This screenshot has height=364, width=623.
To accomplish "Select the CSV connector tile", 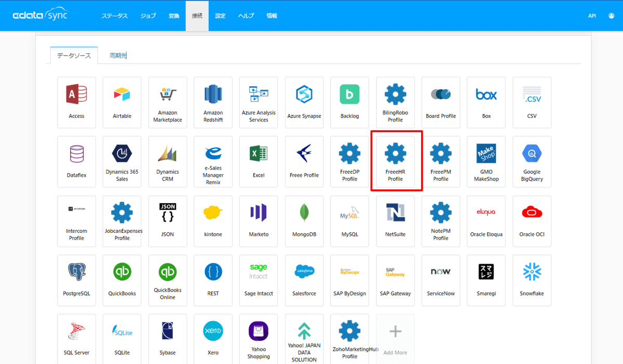I will point(532,103).
